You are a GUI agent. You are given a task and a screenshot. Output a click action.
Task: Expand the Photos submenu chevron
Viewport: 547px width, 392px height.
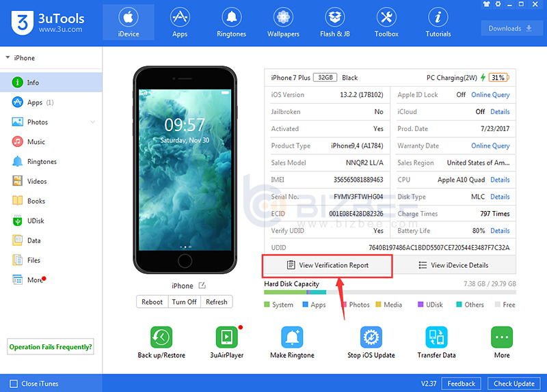(93, 122)
